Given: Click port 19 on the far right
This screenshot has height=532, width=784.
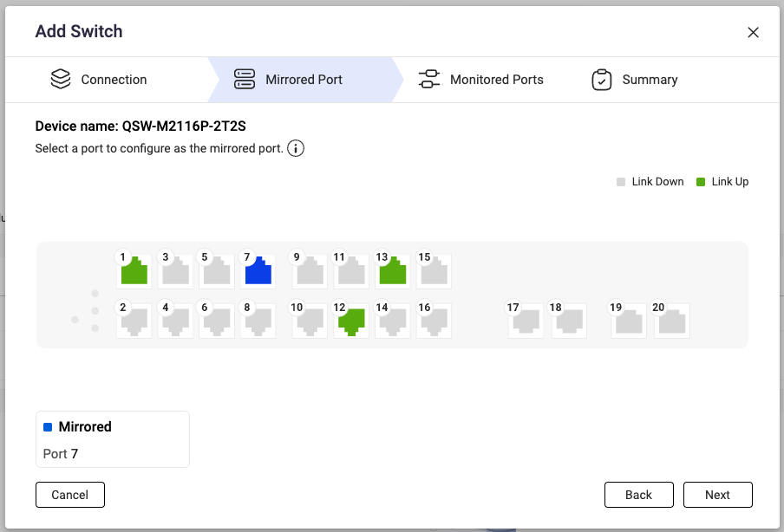Looking at the screenshot, I should click(628, 320).
